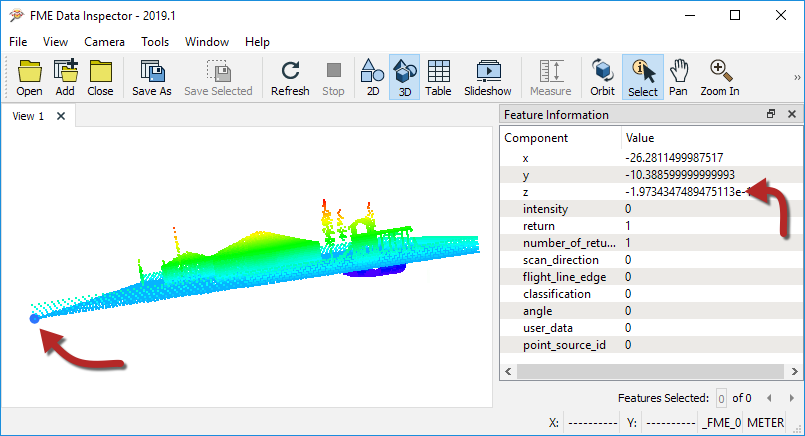Select the angle row

pyautogui.click(x=651, y=310)
